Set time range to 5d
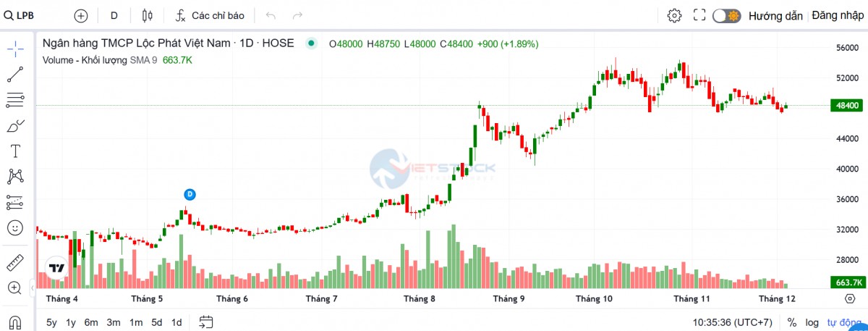Image resolution: width=868 pixels, height=331 pixels. 156,322
